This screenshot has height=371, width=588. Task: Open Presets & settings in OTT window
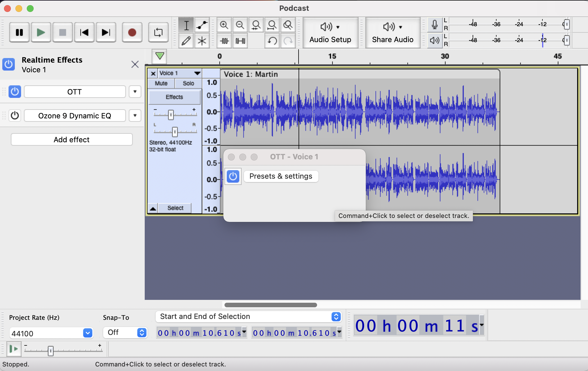tap(281, 176)
